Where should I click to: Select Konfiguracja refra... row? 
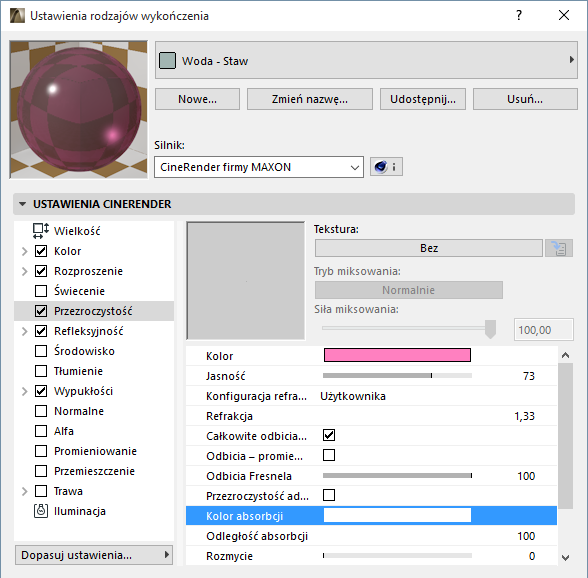(x=371, y=396)
